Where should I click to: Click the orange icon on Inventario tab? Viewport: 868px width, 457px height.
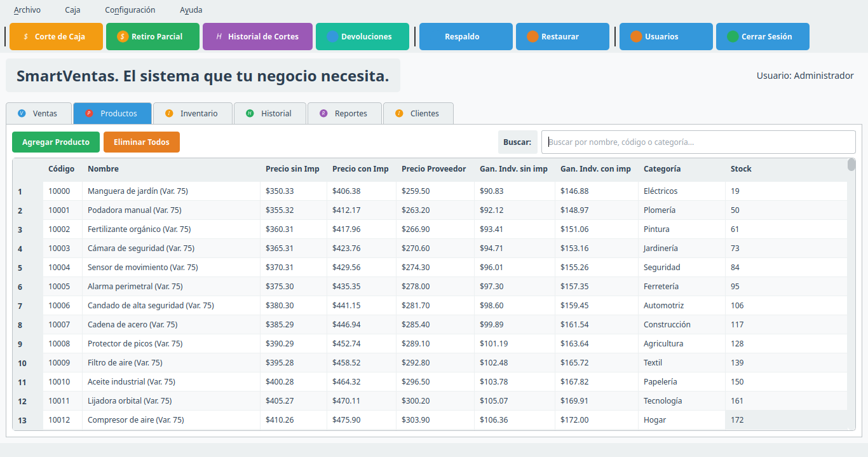(x=169, y=113)
